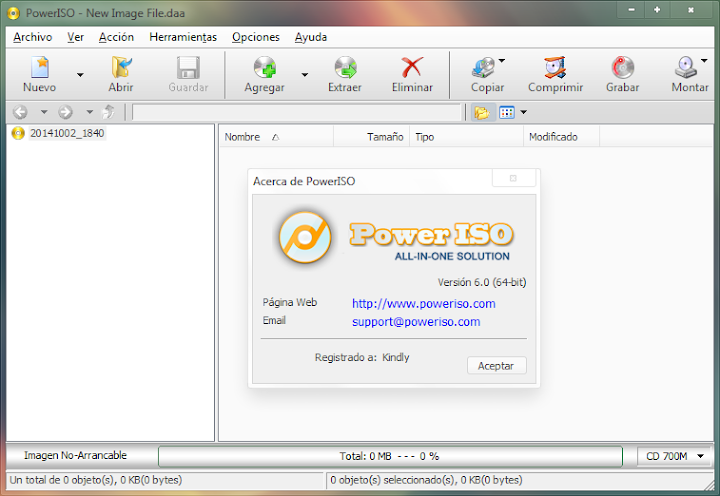Open the Opciones menu

(x=256, y=37)
